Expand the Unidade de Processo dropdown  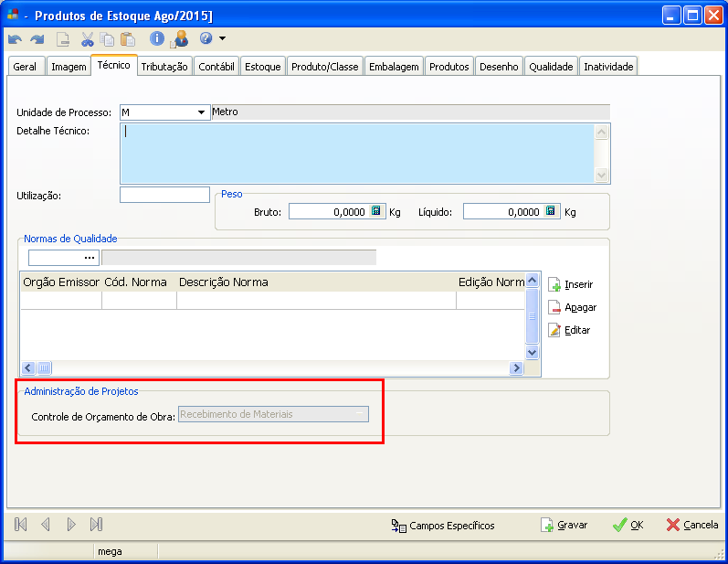201,112
